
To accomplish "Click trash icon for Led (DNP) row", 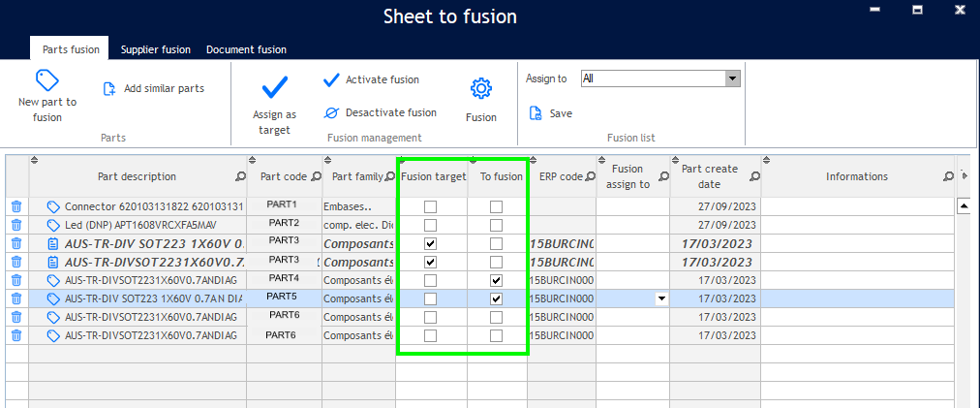I will tap(16, 225).
